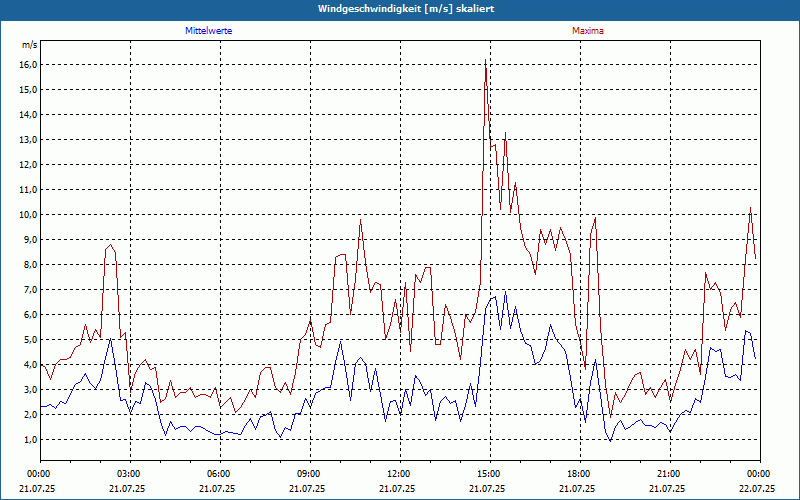Click the 06:00 time axis label
Viewport: 800px width, 500px height.
[x=220, y=474]
